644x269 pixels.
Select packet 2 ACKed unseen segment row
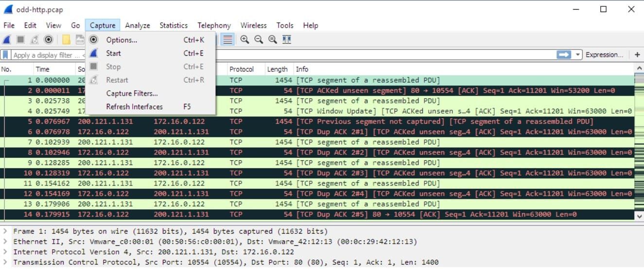pos(317,90)
